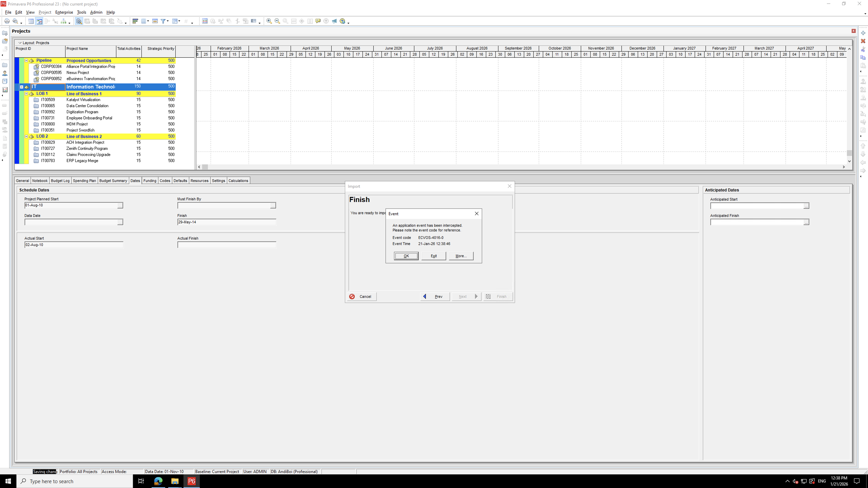Click the green Add plus icon in the right sidebar
This screenshot has height=488, width=868.
click(863, 33)
